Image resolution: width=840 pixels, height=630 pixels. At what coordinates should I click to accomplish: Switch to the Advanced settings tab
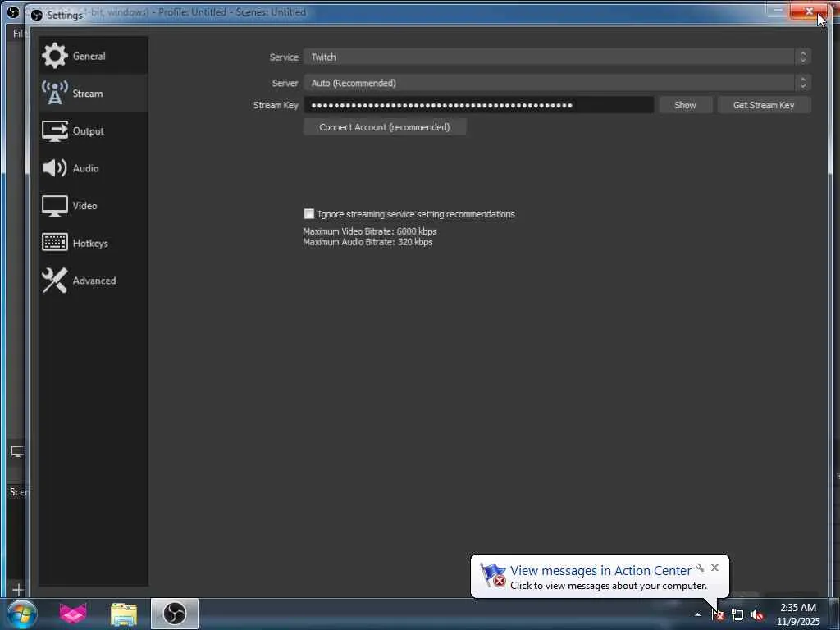click(x=94, y=281)
